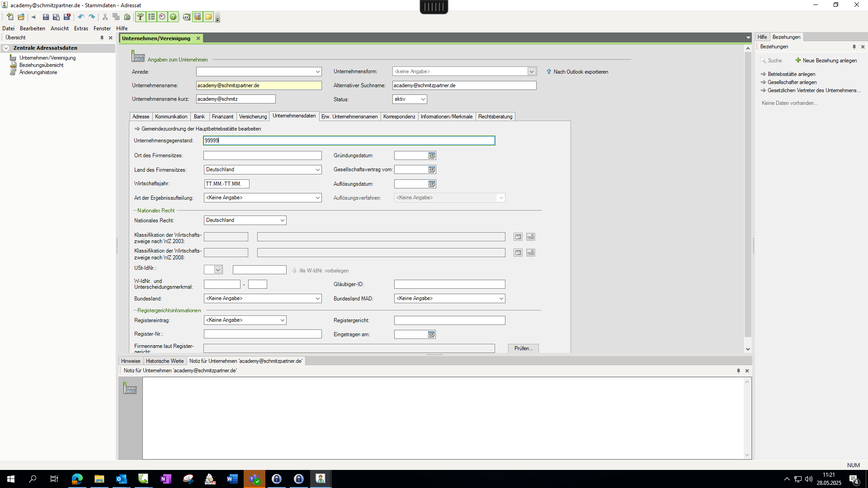Screen dimensions: 868x488
Task: Open the Bundesland MAD dropdown
Action: [x=501, y=299]
